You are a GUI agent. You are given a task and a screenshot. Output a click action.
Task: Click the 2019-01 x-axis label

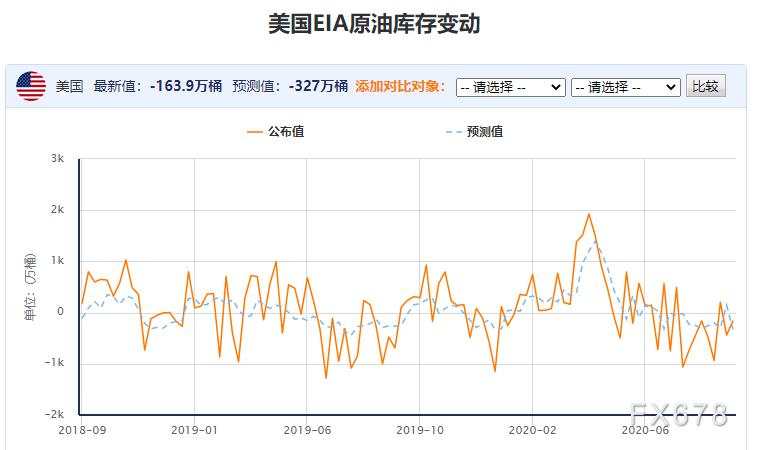194,430
